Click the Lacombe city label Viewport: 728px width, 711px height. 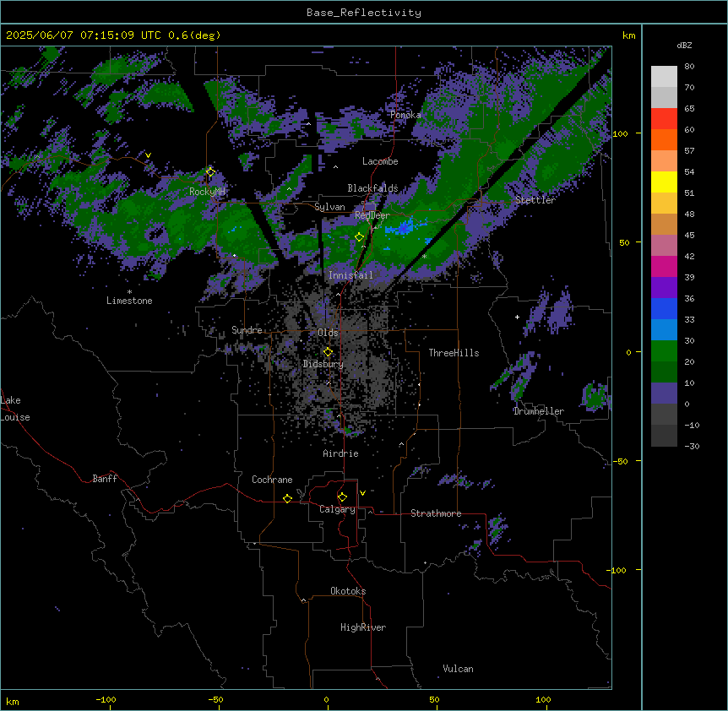click(x=380, y=161)
